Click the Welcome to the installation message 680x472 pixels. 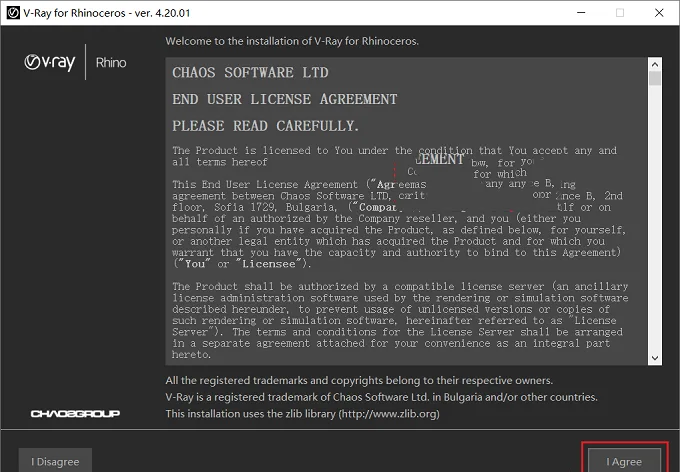coord(292,41)
